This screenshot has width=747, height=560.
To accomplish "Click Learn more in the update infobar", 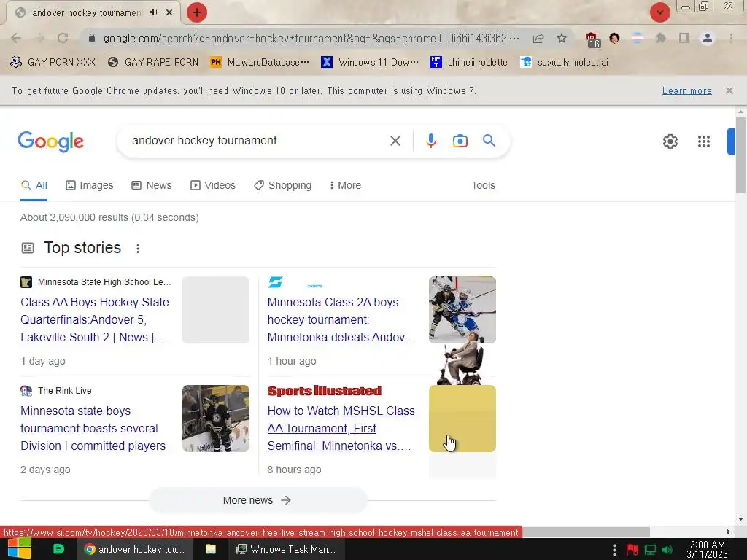I will 687,90.
